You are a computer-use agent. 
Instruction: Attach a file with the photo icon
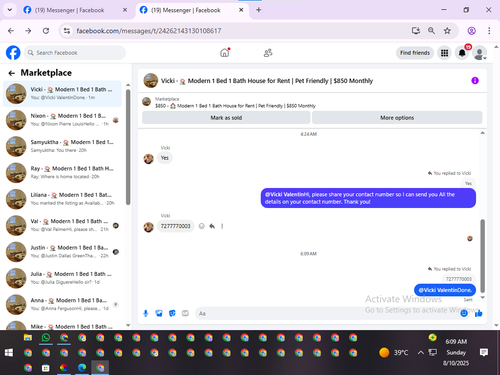tap(159, 313)
